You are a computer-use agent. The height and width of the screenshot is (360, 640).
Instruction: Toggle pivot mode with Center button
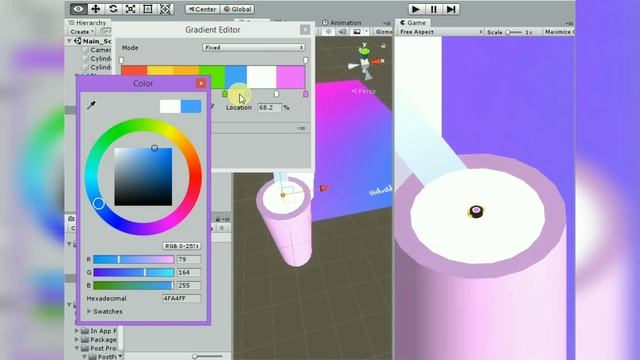click(x=203, y=9)
